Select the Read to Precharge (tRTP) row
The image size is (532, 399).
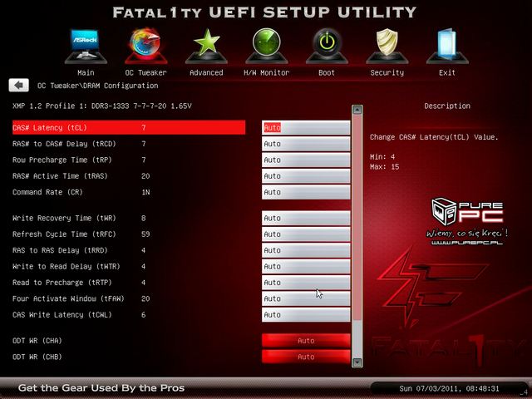coord(129,283)
